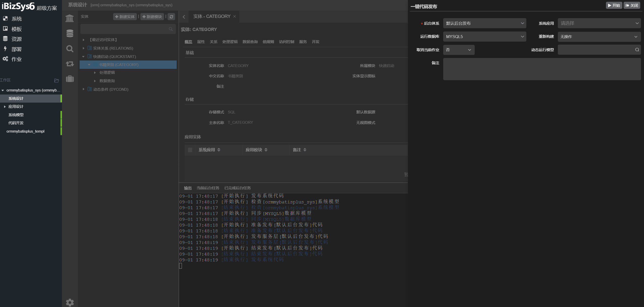Screen dimensions: 644x307
Task: Select the briefcase icon in tool strip
Action: click(70, 79)
